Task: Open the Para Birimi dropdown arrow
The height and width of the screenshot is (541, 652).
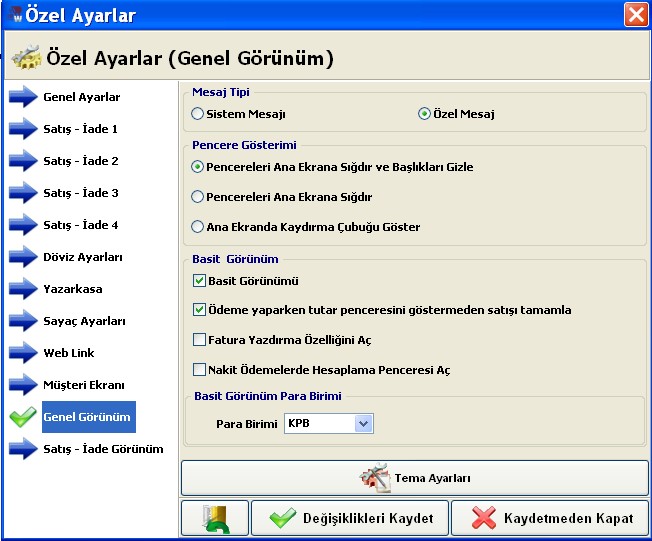Action: (363, 424)
